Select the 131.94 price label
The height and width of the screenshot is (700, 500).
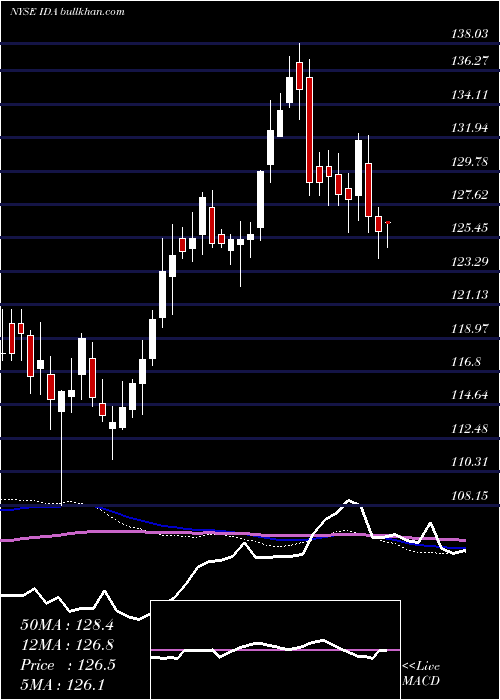[x=470, y=128]
